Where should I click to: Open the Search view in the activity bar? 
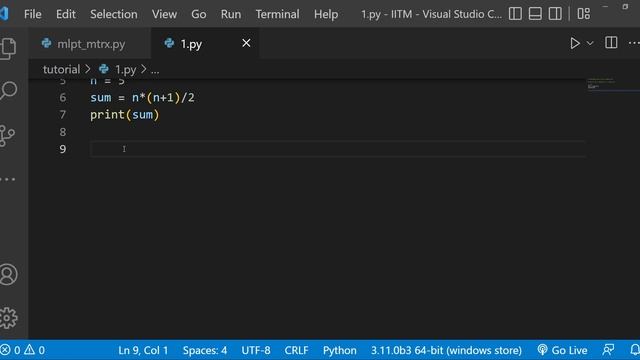(x=8, y=90)
